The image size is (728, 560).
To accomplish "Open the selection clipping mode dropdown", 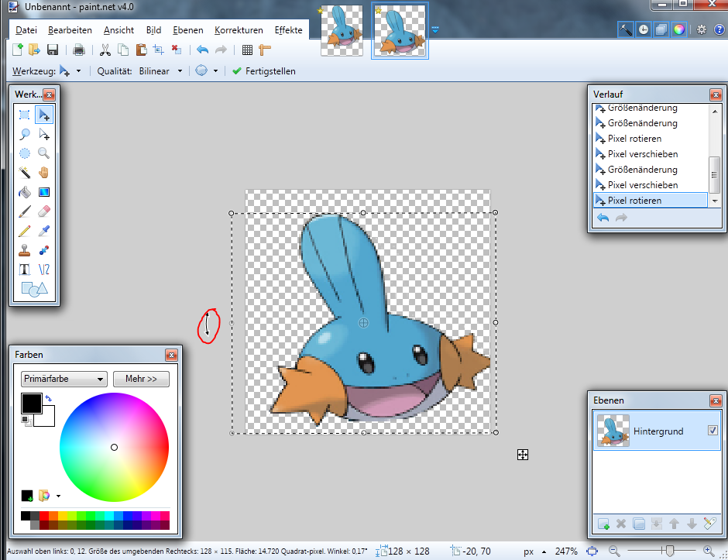I will tap(215, 71).
